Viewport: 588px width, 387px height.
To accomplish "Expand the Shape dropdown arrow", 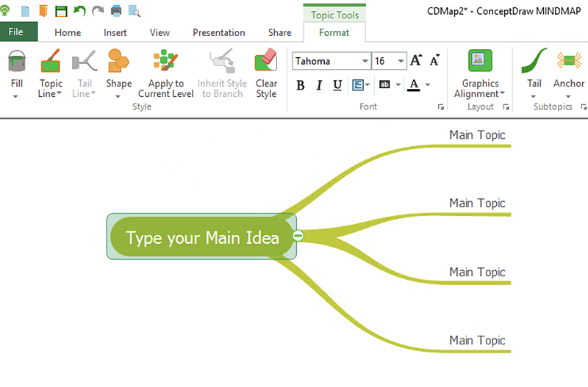I will tap(118, 97).
